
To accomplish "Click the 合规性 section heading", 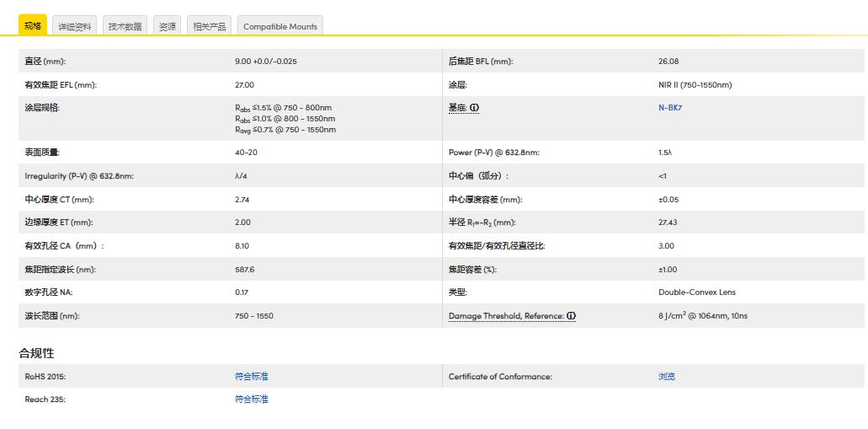I will 36,353.
